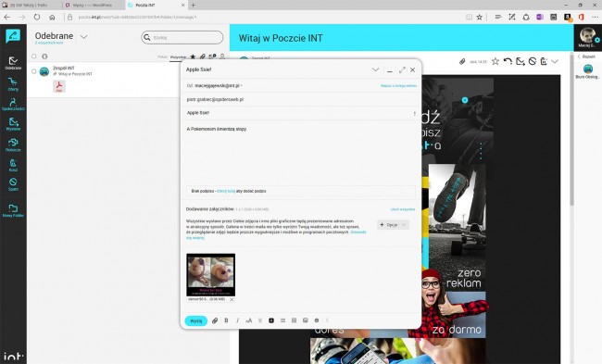Open the Opcje dropdown in attachments section
Screen dimensions: 602x364
coord(393,225)
